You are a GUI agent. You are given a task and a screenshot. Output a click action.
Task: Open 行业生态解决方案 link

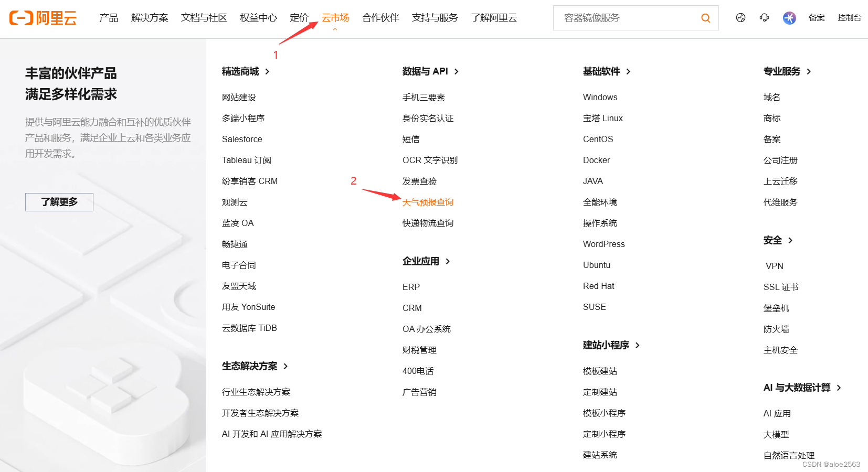click(256, 392)
